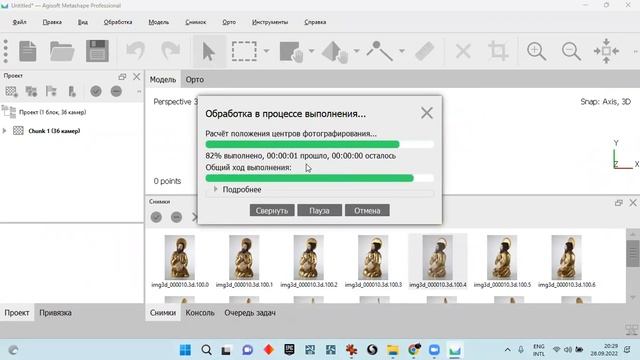The height and width of the screenshot is (360, 640).
Task: Open the Файл menu
Action: coord(20,22)
